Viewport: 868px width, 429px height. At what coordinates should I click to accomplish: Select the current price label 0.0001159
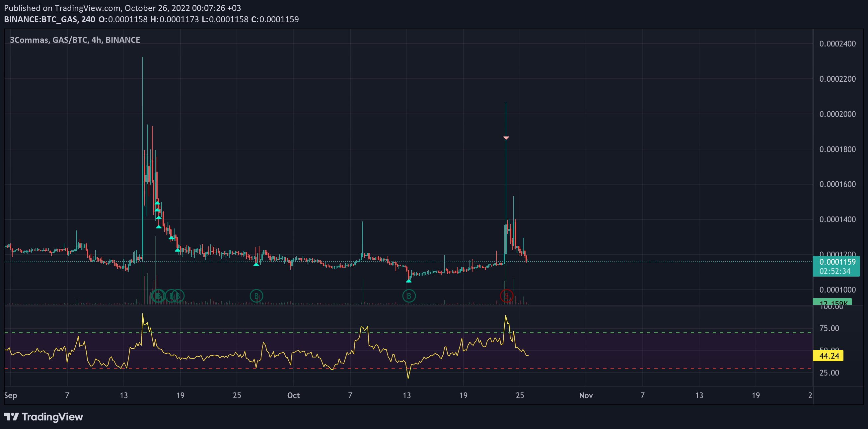pos(837,262)
